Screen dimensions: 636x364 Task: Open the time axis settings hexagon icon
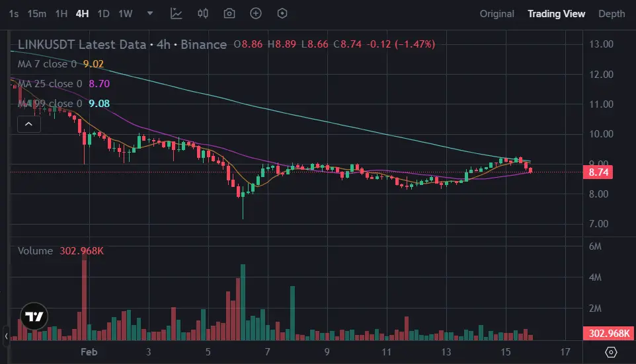click(611, 352)
